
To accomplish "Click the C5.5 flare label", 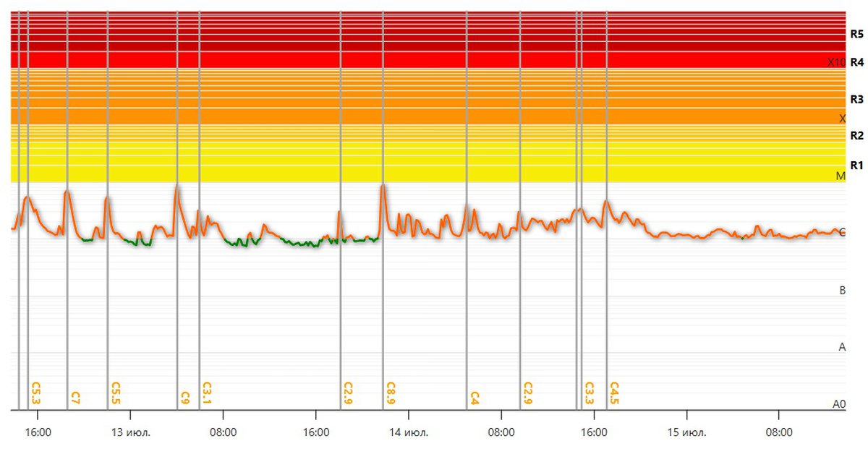I will tap(116, 393).
